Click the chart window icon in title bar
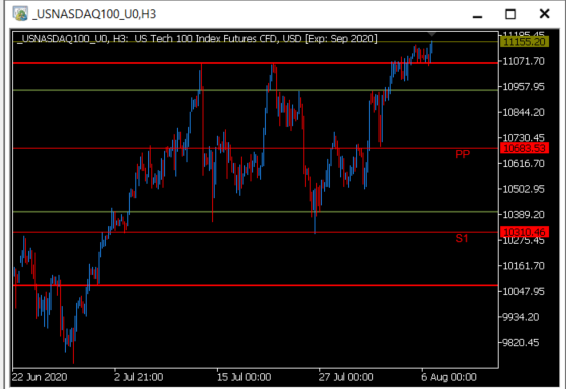 (x=20, y=14)
